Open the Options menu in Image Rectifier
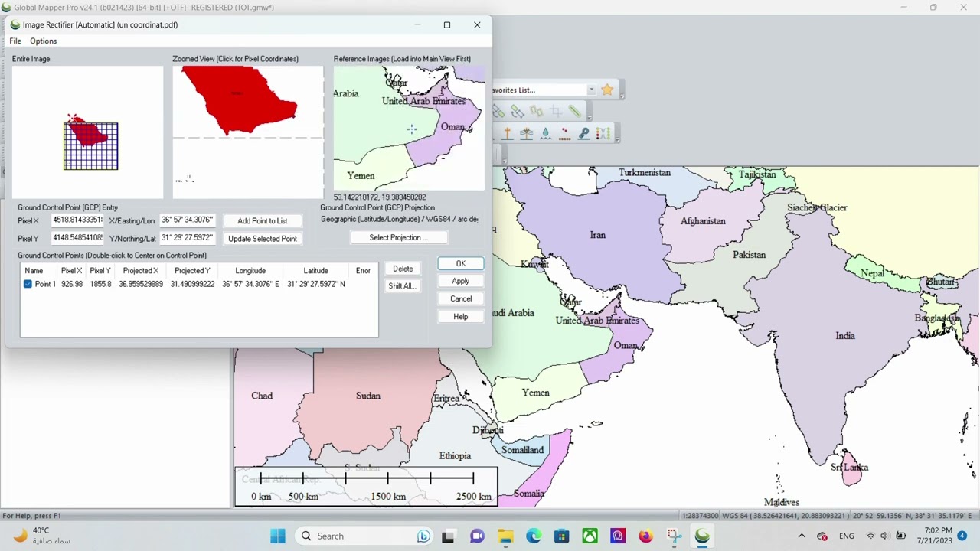The image size is (980, 551). (43, 41)
